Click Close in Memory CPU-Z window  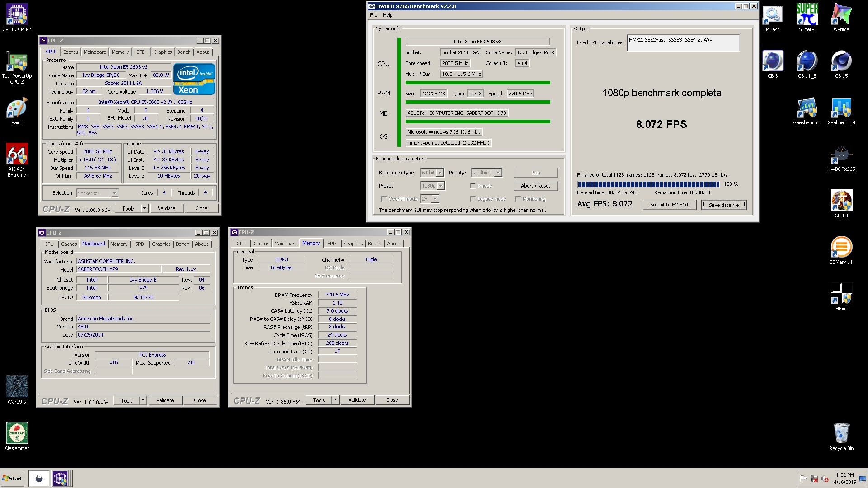tap(392, 400)
